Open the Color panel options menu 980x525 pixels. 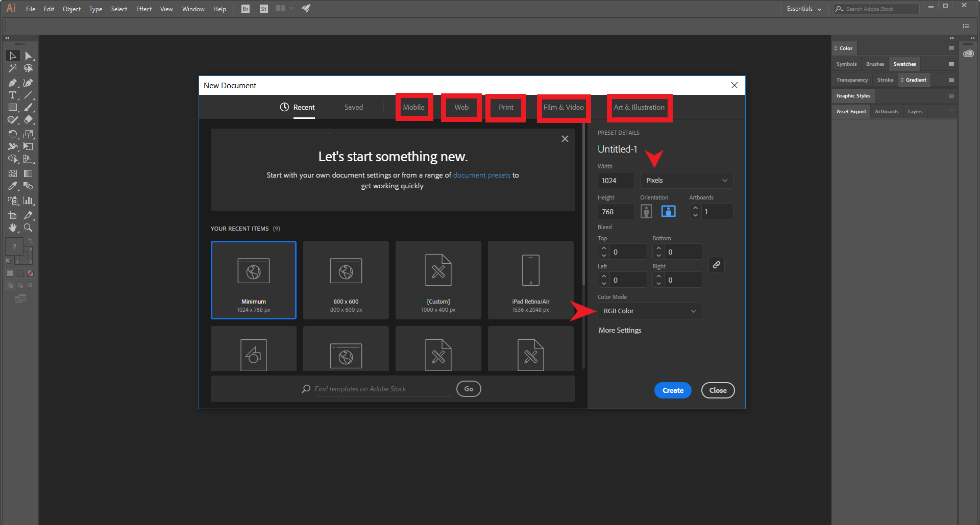[951, 48]
